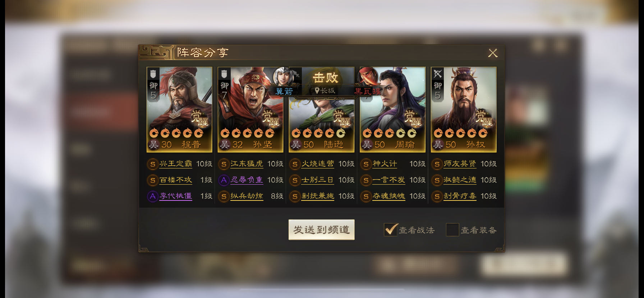The width and height of the screenshot is (644, 298).
Task: Click the shield troop icon on 程普 card
Action: [153, 73]
